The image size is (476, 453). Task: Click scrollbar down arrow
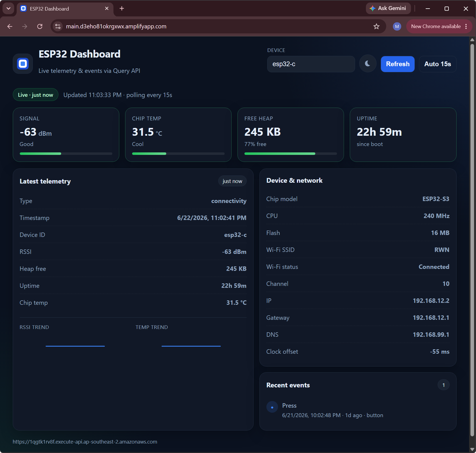pyautogui.click(x=472, y=449)
